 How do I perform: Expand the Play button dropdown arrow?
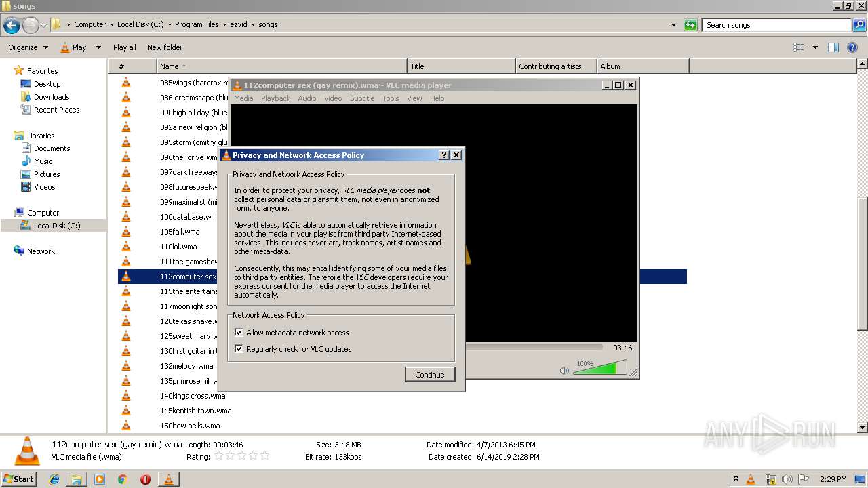(x=98, y=47)
